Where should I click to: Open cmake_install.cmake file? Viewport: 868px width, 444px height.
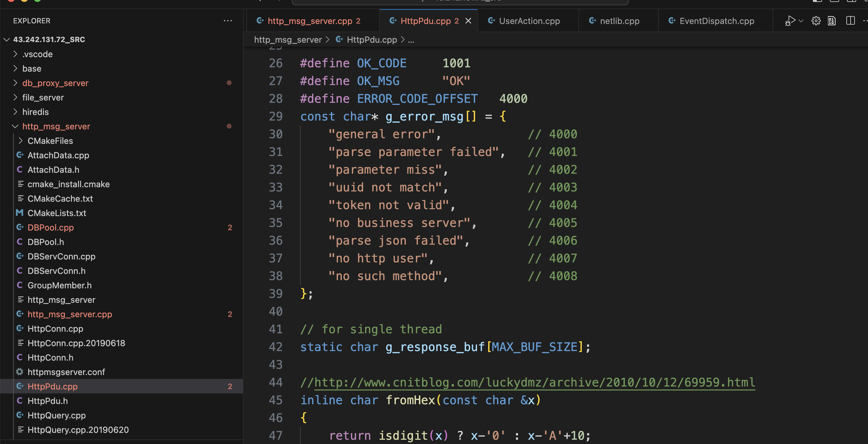[x=121, y=184]
